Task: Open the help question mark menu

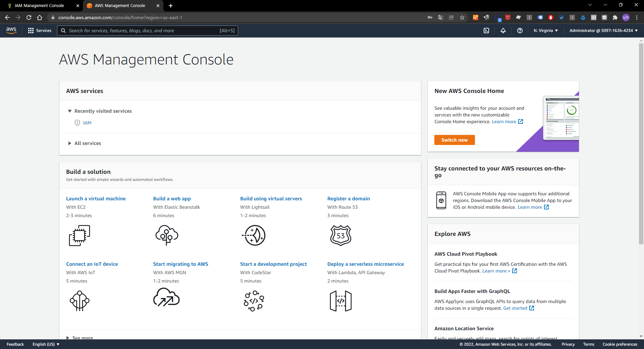Action: 520,31
